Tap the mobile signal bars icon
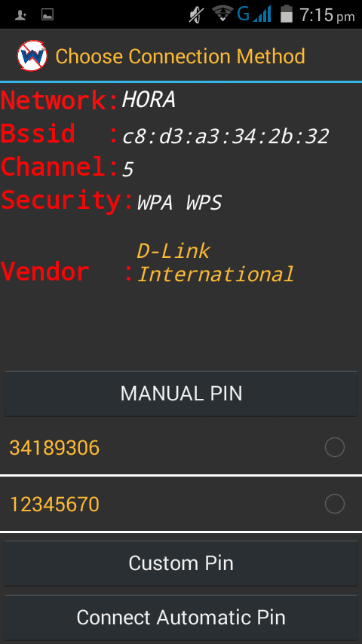Viewport: 362px width, 644px height. [x=262, y=15]
